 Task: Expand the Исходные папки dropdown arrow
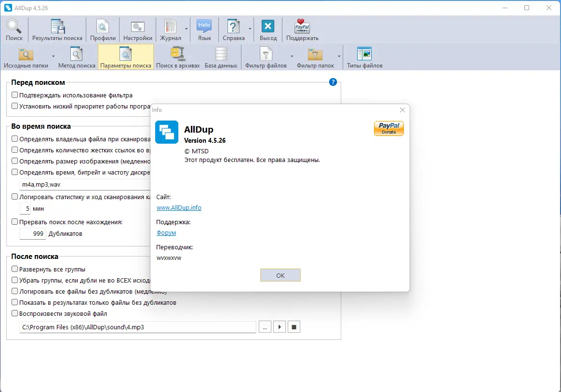coord(53,56)
